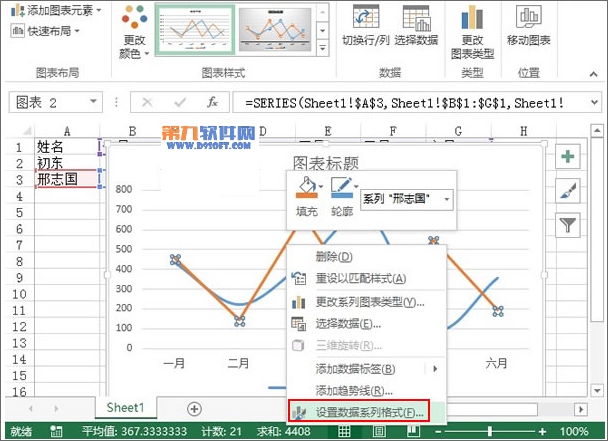Image resolution: width=608 pixels, height=441 pixels.
Task: Click the 六月 axis label
Action: pos(496,363)
